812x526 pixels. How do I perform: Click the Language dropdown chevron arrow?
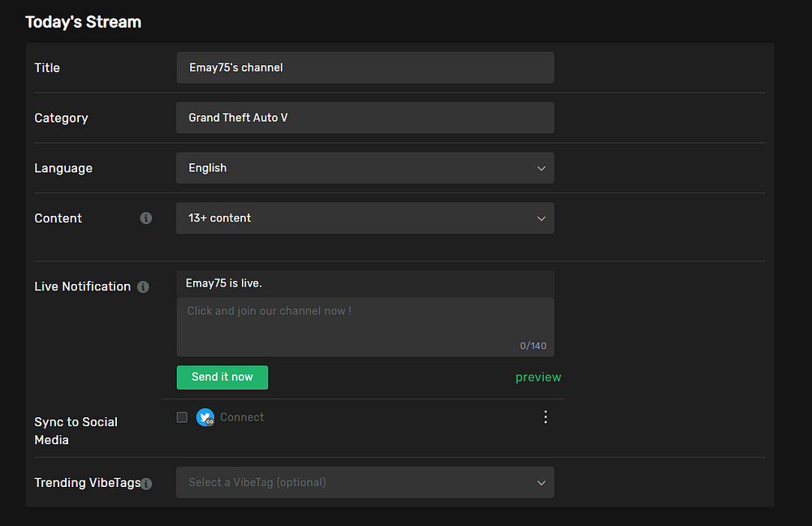tap(542, 168)
